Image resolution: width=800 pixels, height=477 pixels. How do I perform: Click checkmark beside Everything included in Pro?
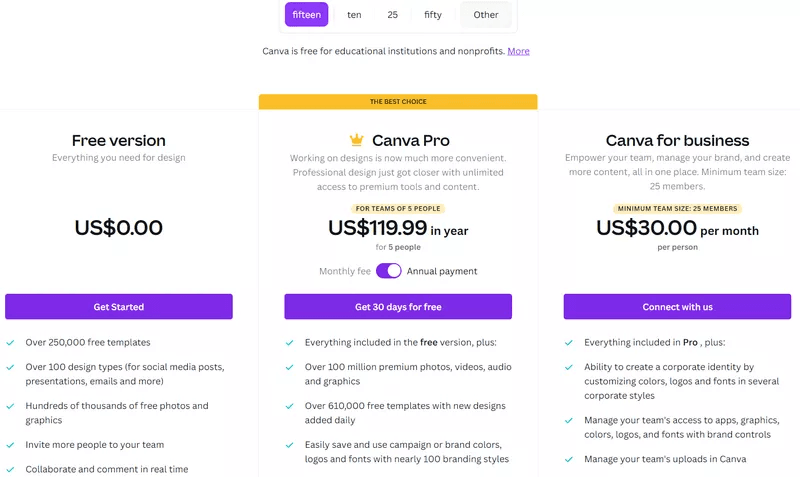point(569,342)
